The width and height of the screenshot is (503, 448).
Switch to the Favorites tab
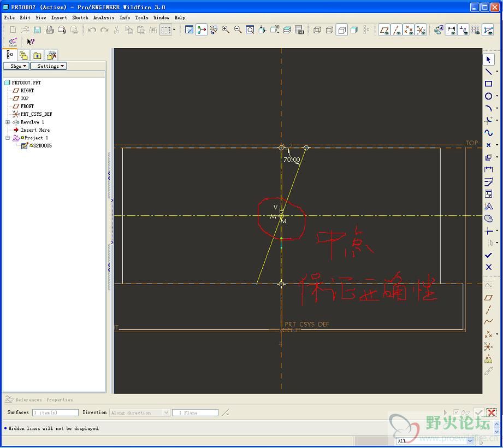point(37,56)
